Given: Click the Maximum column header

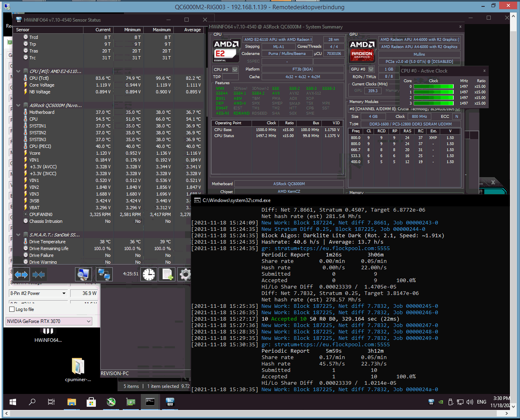Looking at the screenshot, I should tap(158, 30).
